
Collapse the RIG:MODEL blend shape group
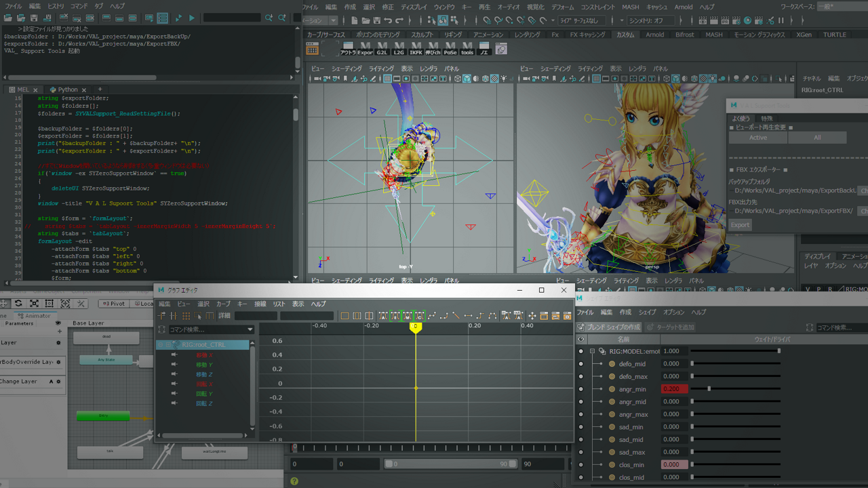coord(592,351)
